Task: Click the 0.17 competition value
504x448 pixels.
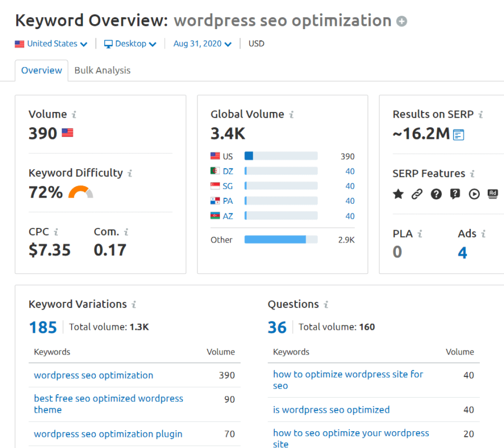Action: point(110,250)
